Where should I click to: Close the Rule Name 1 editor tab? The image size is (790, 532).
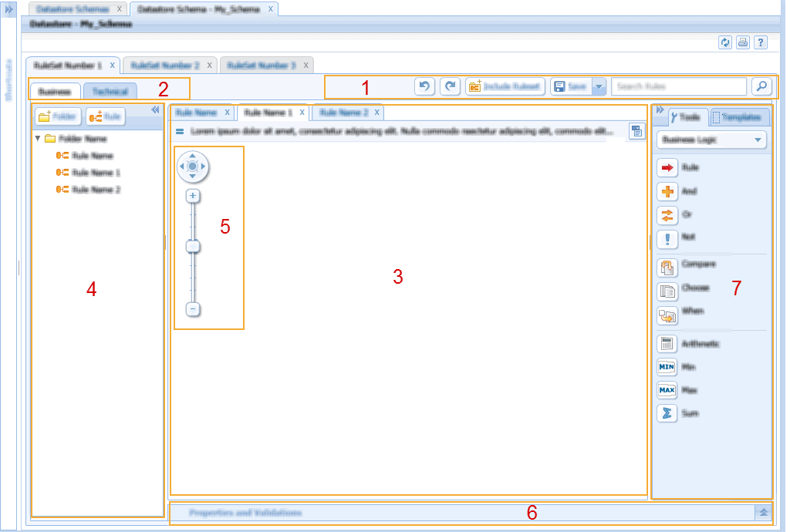click(x=302, y=113)
